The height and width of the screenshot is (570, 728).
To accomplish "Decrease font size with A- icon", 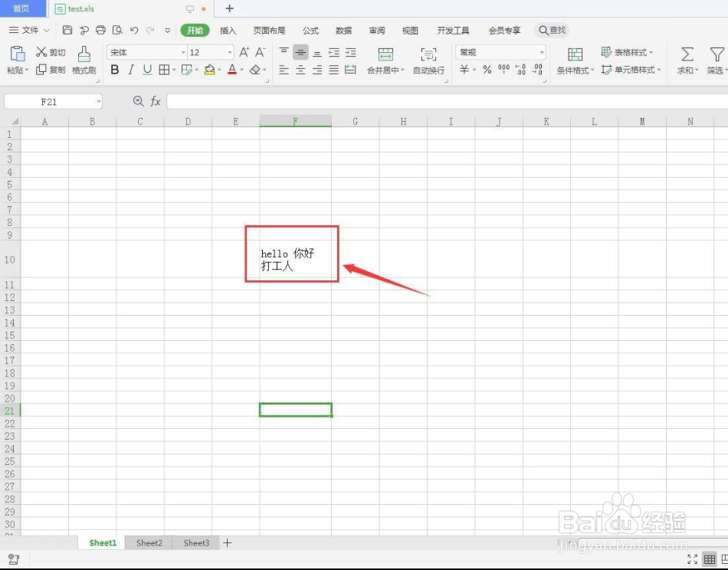I will click(261, 52).
